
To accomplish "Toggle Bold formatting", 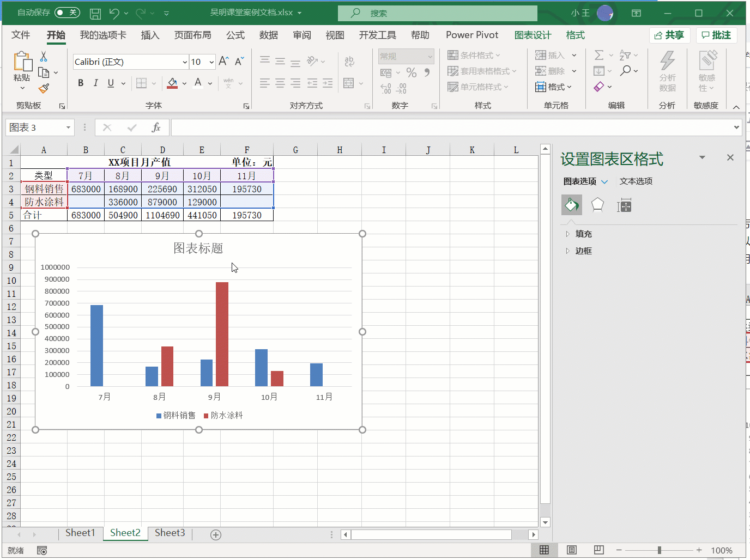I will (81, 83).
